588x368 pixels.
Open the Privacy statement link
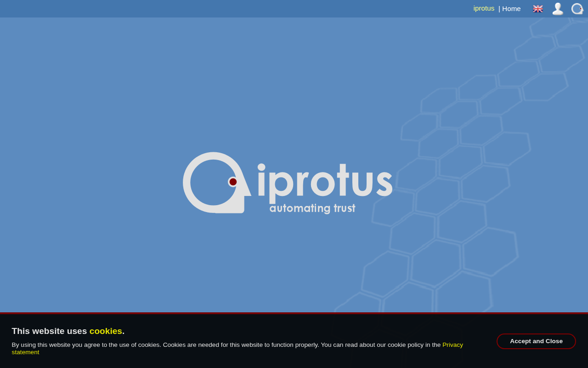(x=237, y=348)
